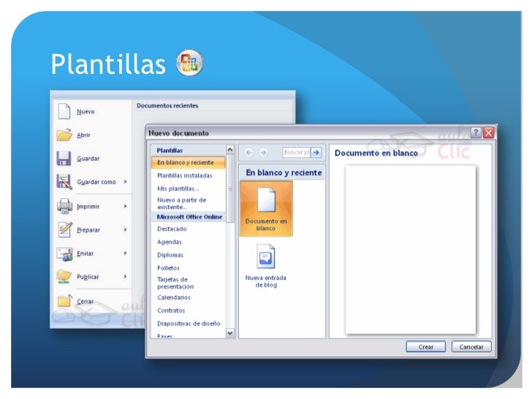Click the template list scroll up arrow

(x=229, y=150)
